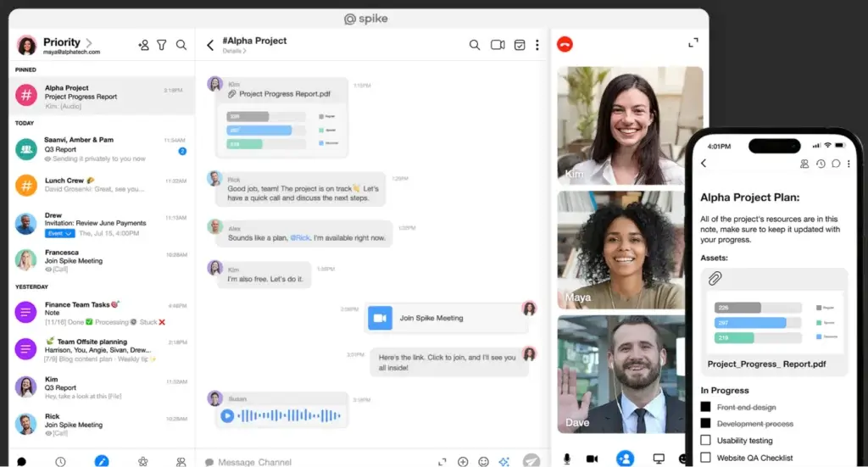The width and height of the screenshot is (868, 467).
Task: Open Kim's Q3 Report conversation
Action: [102, 387]
